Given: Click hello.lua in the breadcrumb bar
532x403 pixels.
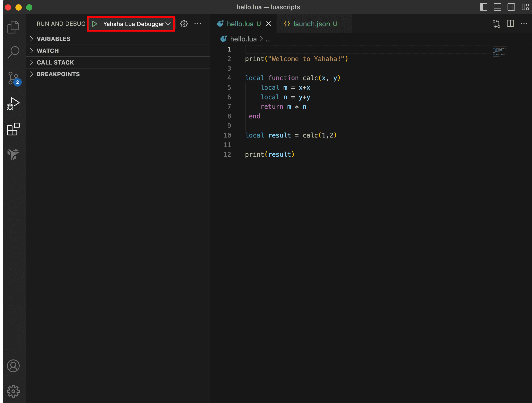Looking at the screenshot, I should click(x=243, y=39).
